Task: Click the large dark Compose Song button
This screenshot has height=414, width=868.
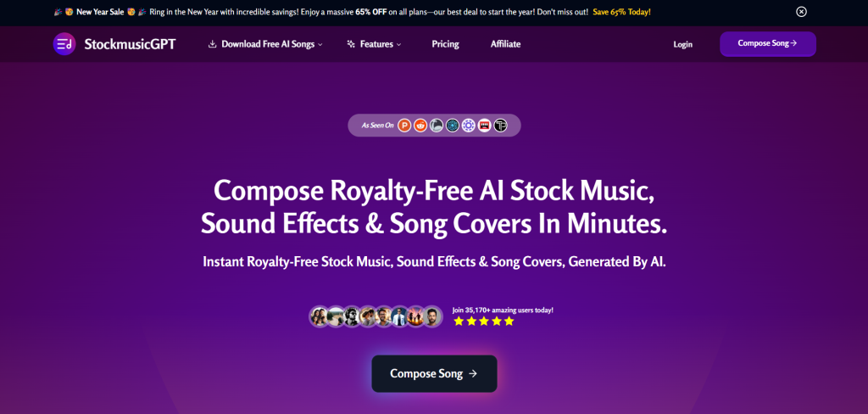Action: click(x=434, y=373)
